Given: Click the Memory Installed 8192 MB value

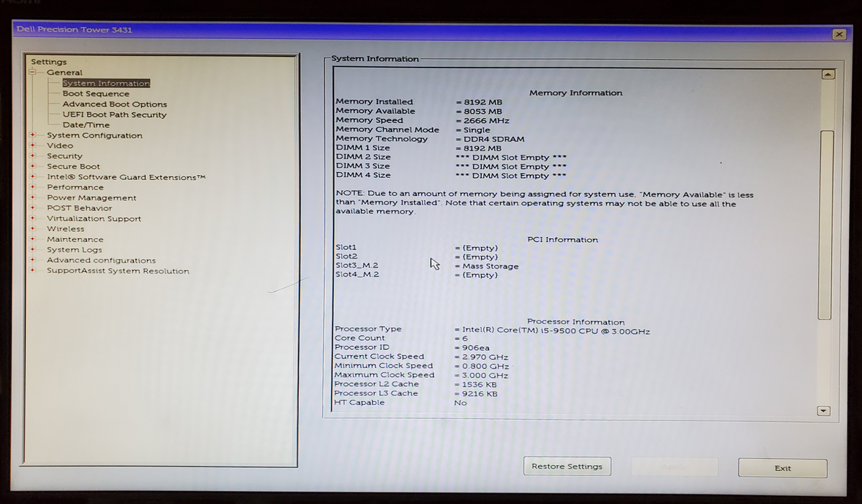Looking at the screenshot, I should coord(479,102).
